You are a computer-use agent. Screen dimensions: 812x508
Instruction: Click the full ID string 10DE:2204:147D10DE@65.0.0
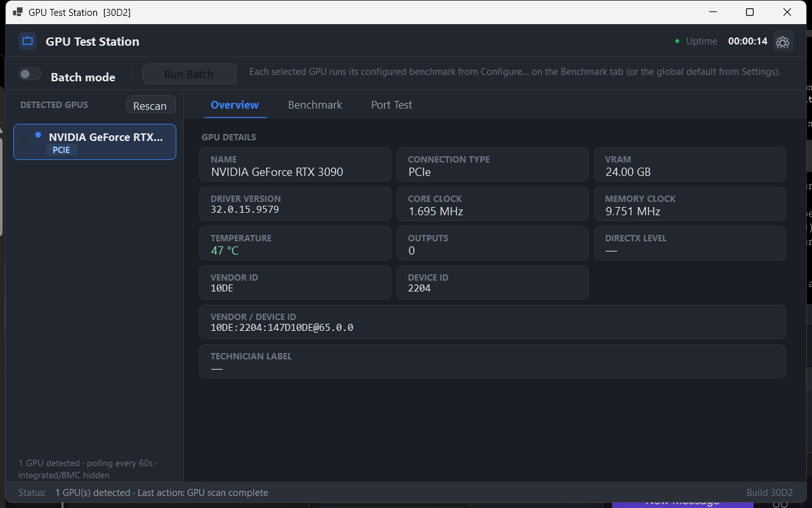(282, 327)
